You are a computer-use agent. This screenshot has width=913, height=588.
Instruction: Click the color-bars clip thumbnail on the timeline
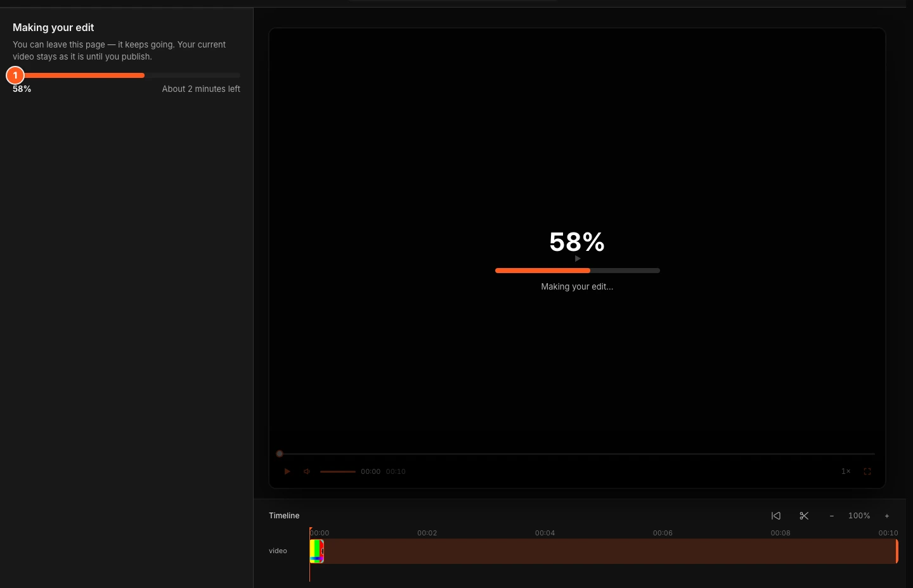tap(317, 551)
